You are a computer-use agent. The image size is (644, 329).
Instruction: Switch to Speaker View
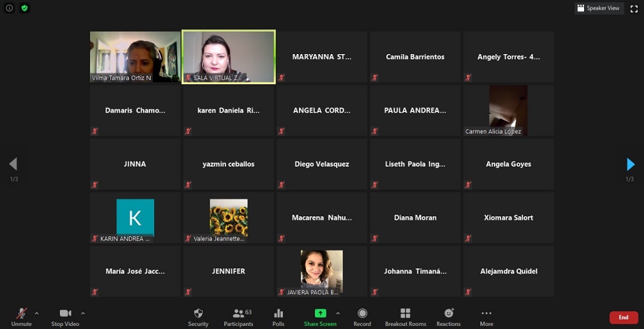click(598, 8)
